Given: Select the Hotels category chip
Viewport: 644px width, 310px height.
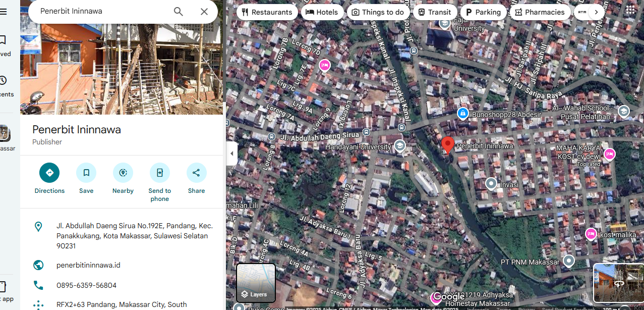Looking at the screenshot, I should click(322, 12).
